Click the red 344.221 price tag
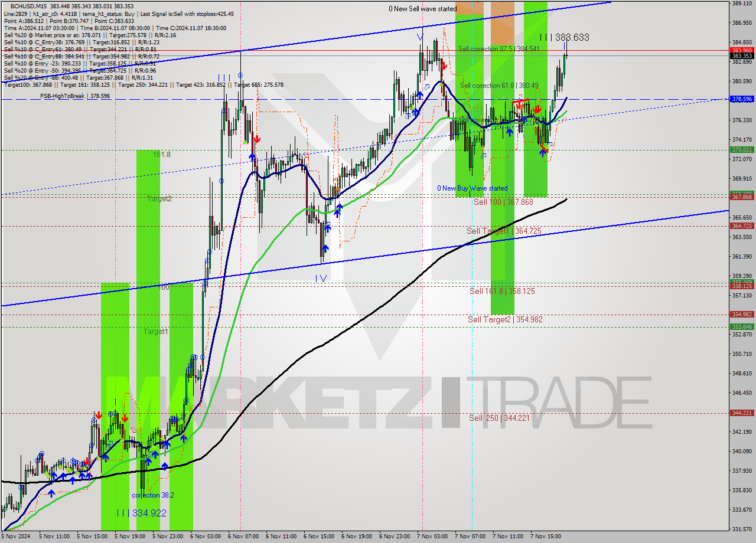The height and width of the screenshot is (543, 756). tap(742, 413)
